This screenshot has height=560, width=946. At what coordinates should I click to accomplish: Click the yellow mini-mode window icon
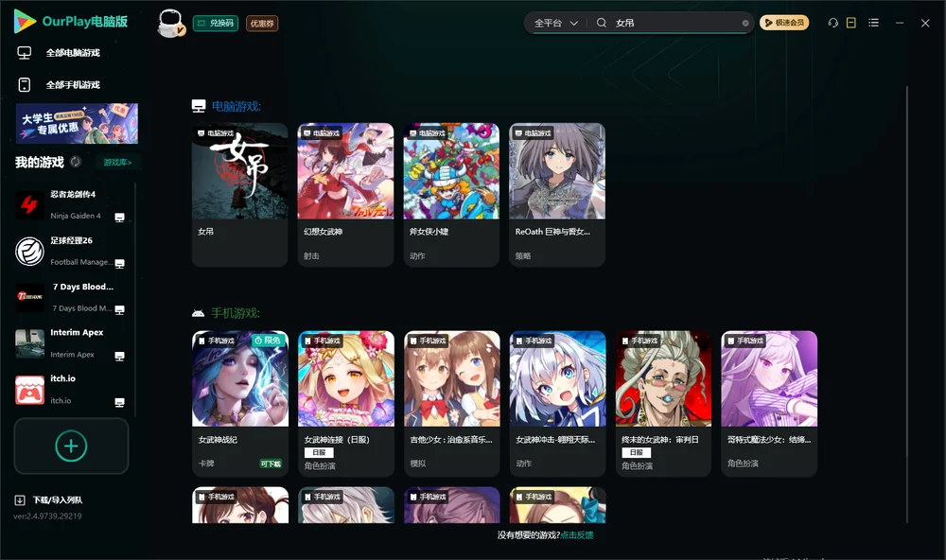[851, 23]
